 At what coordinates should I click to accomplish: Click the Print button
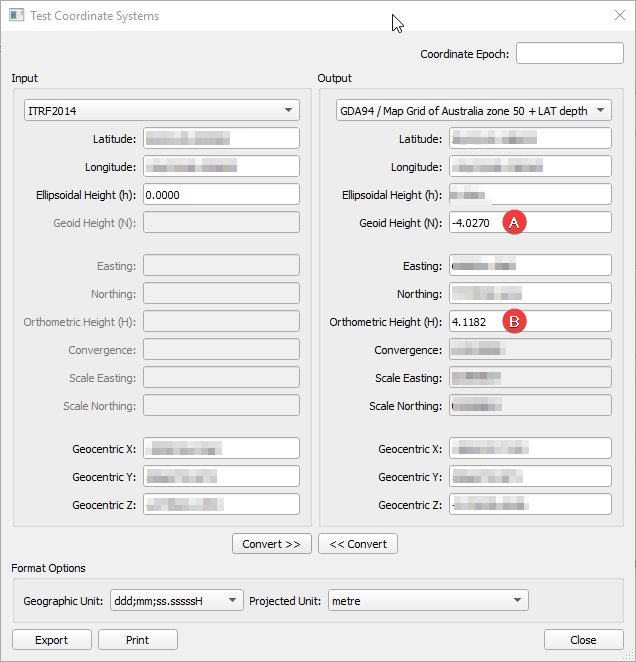click(137, 640)
